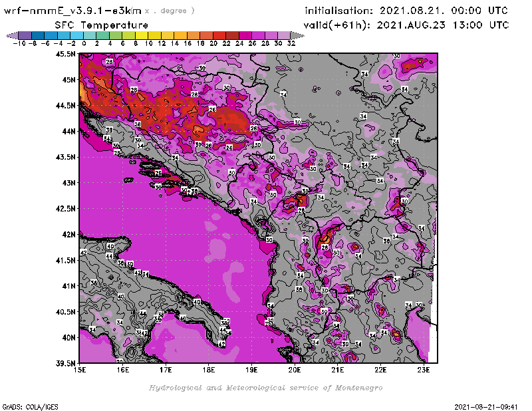Click the gray above-32 arrow on colorbar
The width and height of the screenshot is (532, 411).
299,35
